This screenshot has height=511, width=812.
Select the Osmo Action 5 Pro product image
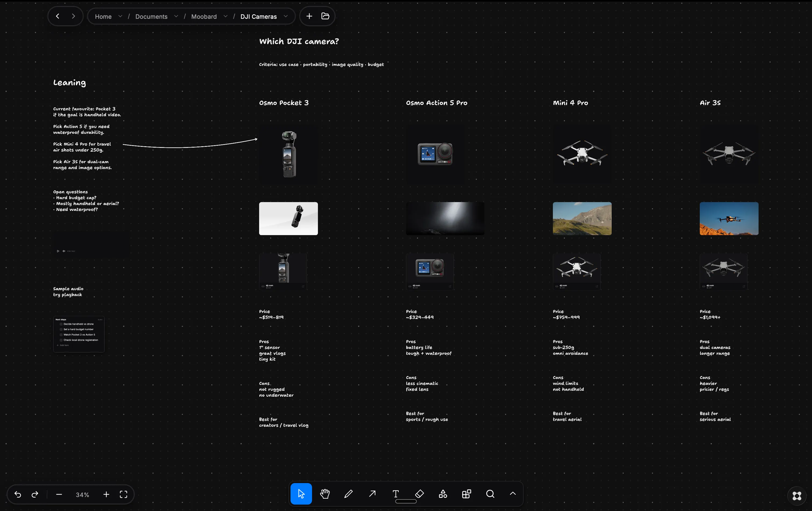(x=435, y=154)
